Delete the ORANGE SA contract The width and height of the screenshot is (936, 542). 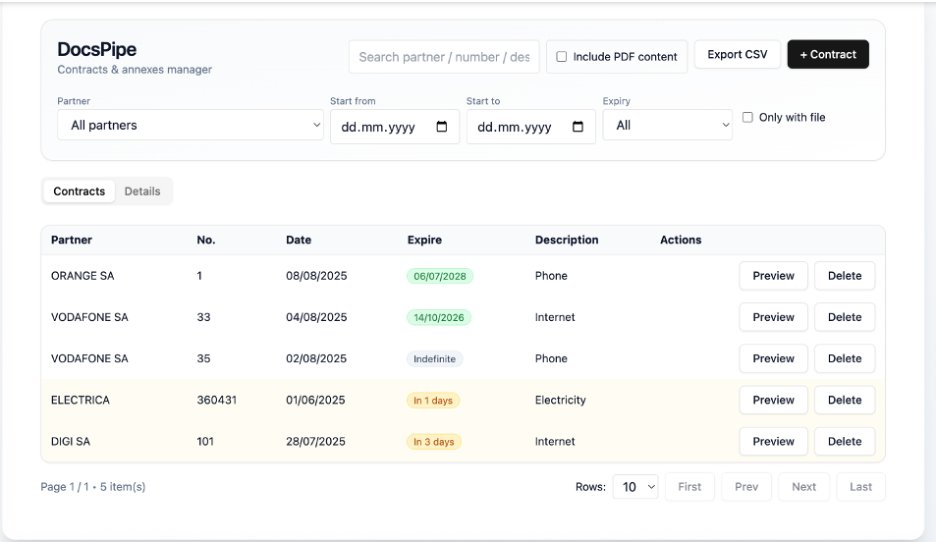tap(845, 276)
